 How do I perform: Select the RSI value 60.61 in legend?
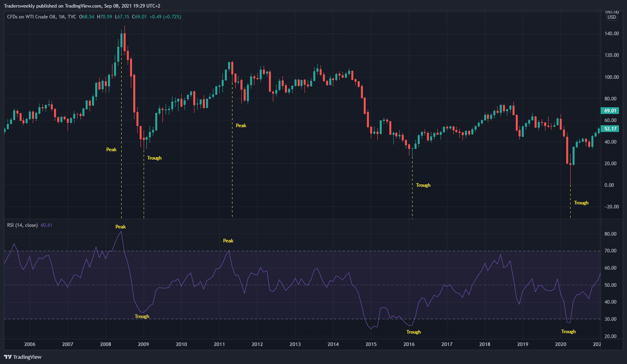(x=46, y=225)
